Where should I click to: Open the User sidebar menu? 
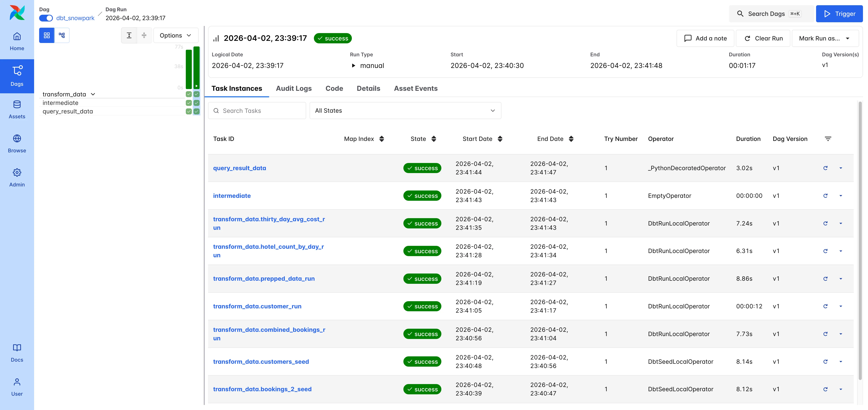[17, 387]
